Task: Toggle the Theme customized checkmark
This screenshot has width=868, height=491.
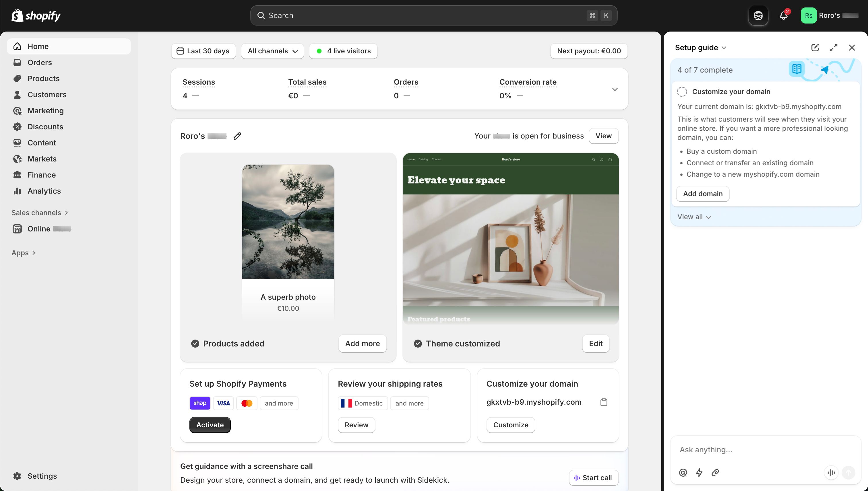Action: click(x=418, y=343)
